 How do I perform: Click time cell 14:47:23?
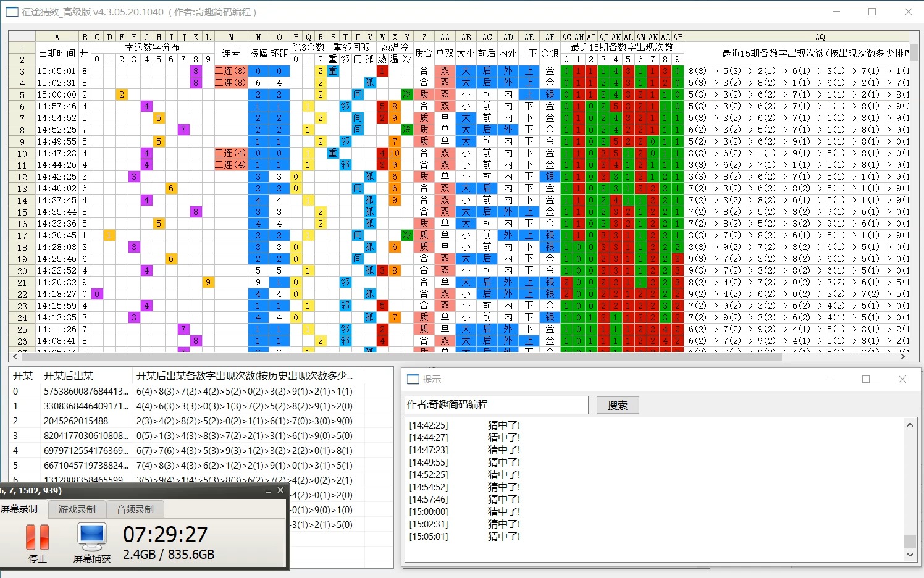(x=56, y=153)
